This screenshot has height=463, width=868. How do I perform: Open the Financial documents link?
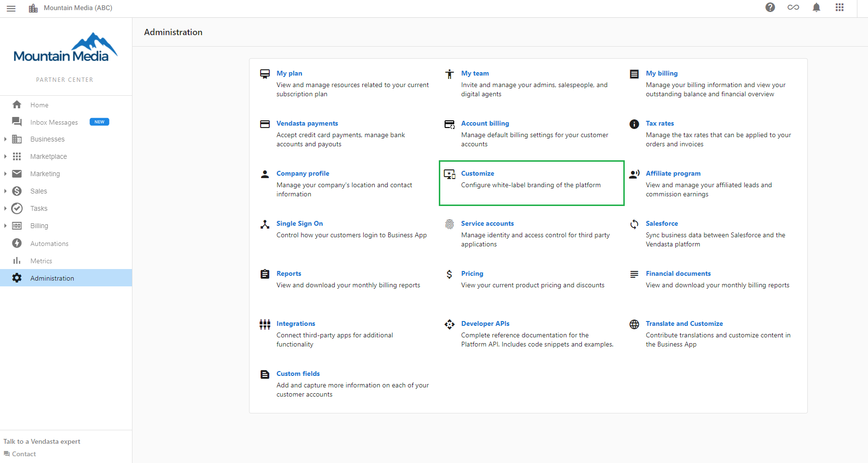[678, 273]
